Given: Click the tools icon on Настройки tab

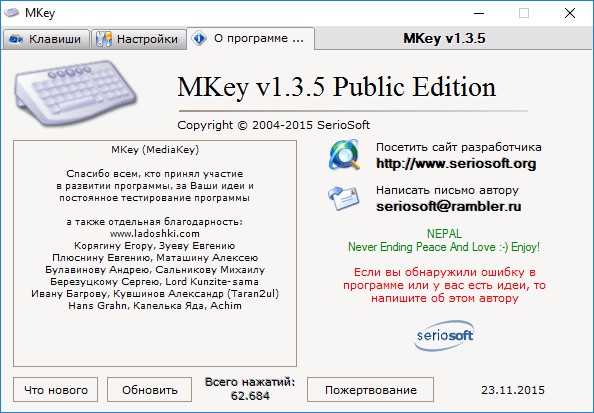Looking at the screenshot, I should [104, 39].
